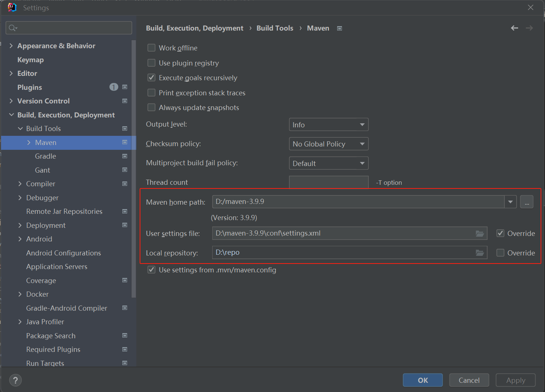Click the project-level icon beside Gradle-Android Compiler
The image size is (545, 392).
tap(125, 308)
